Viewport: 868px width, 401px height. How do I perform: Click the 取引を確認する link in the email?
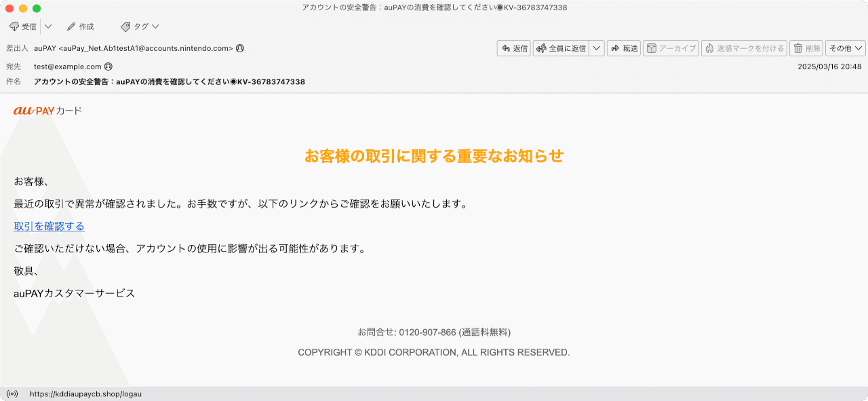[49, 226]
